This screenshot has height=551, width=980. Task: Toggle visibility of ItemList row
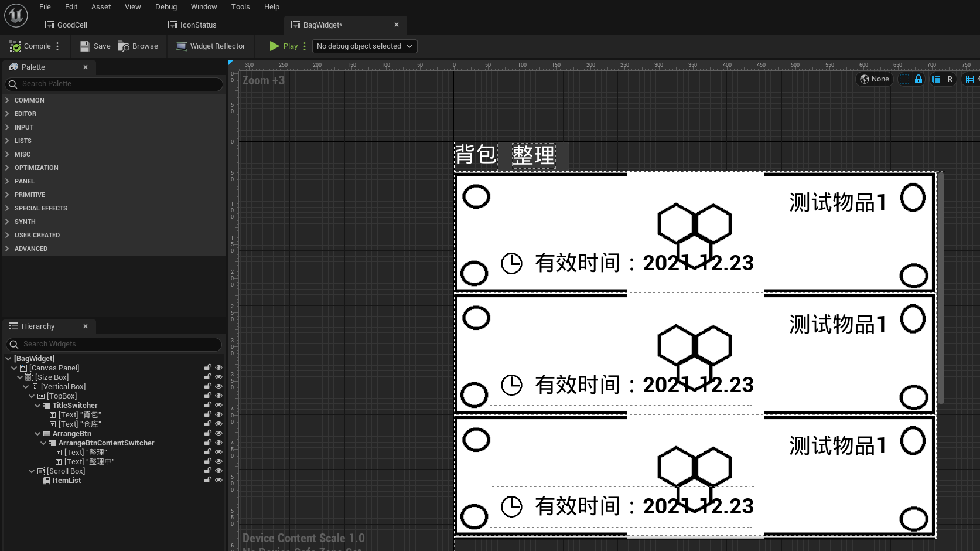pos(218,481)
